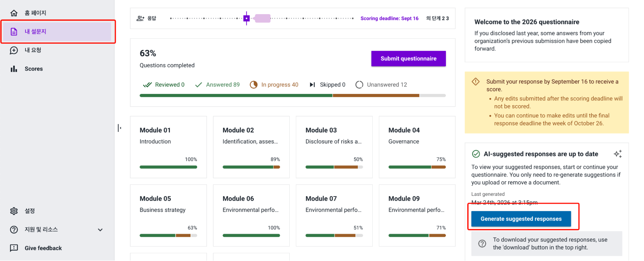Image resolution: width=644 pixels, height=261 pixels.
Task: Select the 내 설문지 document icon
Action: [x=14, y=32]
